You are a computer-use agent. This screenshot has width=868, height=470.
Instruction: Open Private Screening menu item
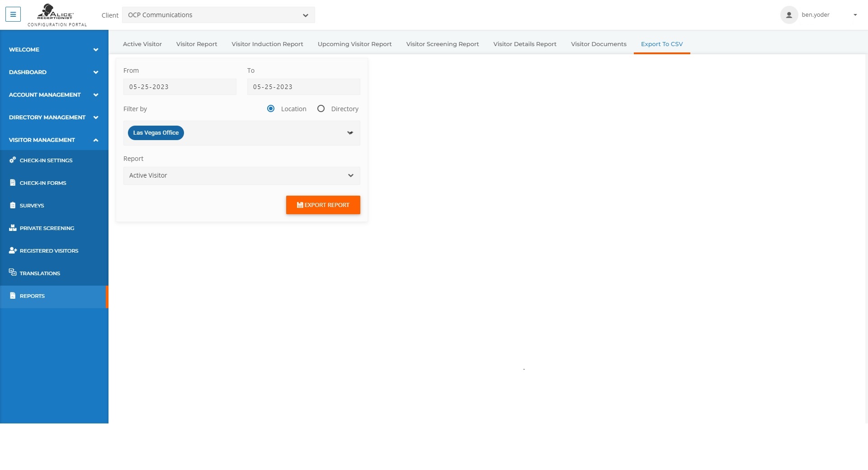(x=54, y=228)
